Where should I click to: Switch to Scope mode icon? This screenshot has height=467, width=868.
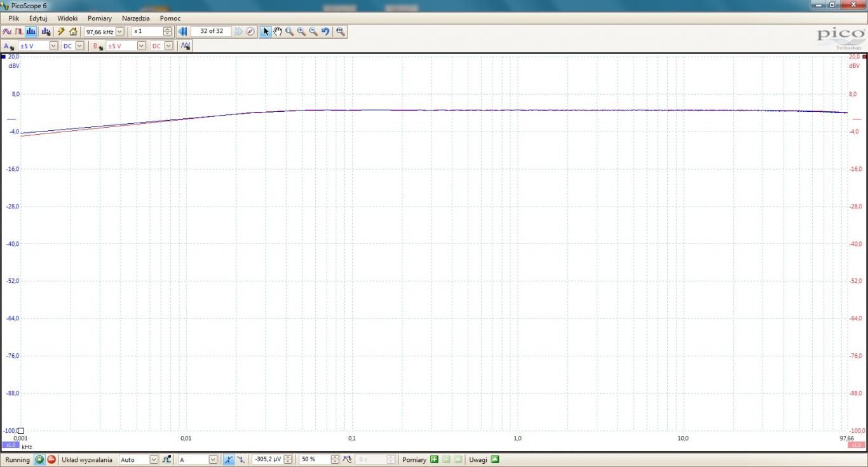click(x=7, y=31)
